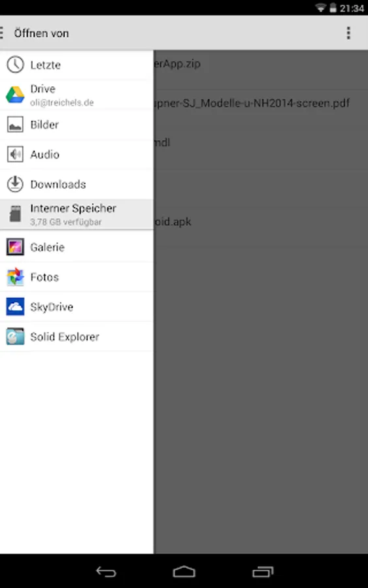Tap the Android back button
Image resolution: width=368 pixels, height=588 pixels.
coord(106,572)
